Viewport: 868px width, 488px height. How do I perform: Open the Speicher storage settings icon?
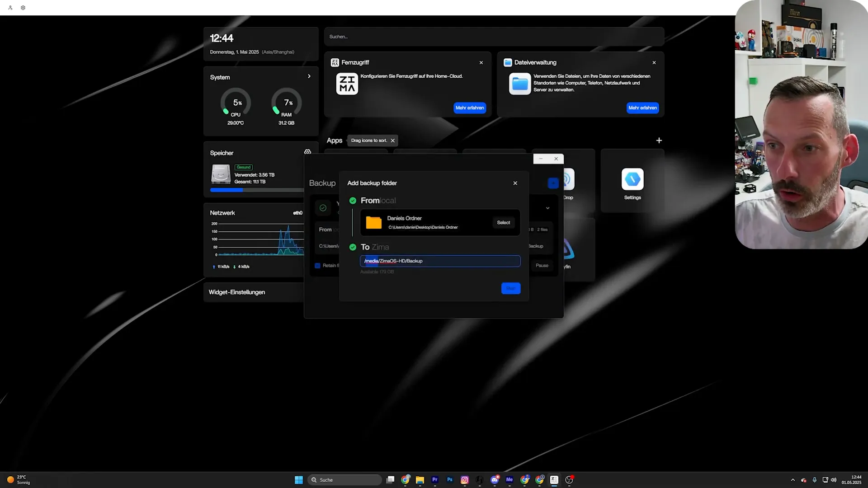[x=307, y=152]
